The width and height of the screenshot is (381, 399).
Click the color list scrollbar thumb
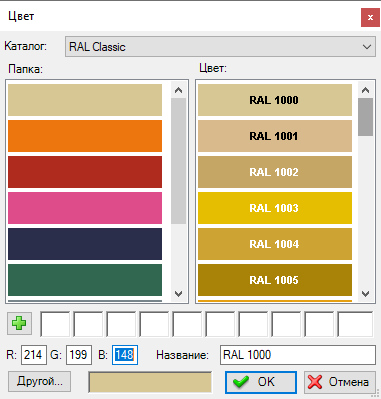tap(366, 117)
